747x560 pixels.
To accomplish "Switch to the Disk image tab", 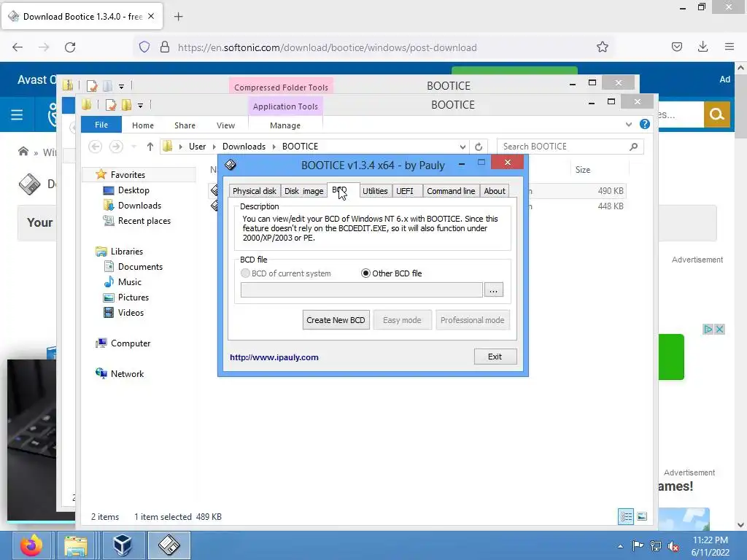I will (304, 191).
